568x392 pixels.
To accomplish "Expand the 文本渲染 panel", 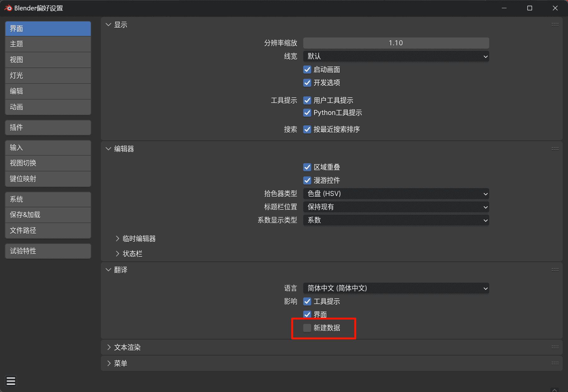I will click(x=108, y=347).
